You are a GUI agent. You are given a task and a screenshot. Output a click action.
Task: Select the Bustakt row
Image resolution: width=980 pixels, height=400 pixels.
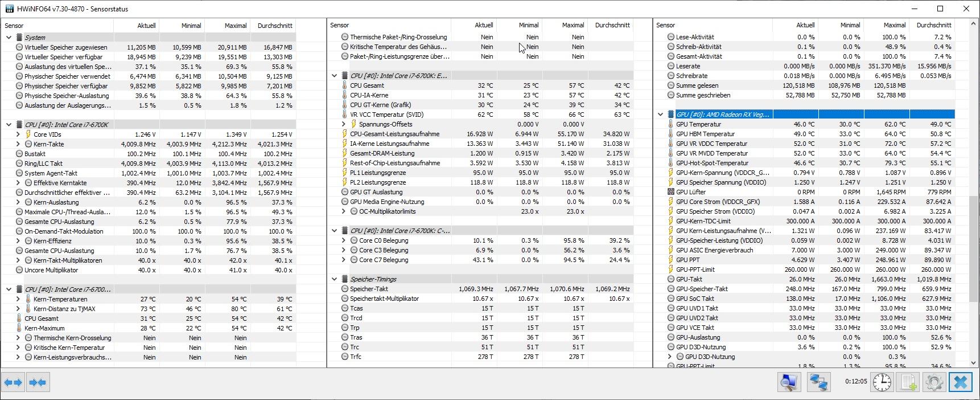tap(149, 154)
